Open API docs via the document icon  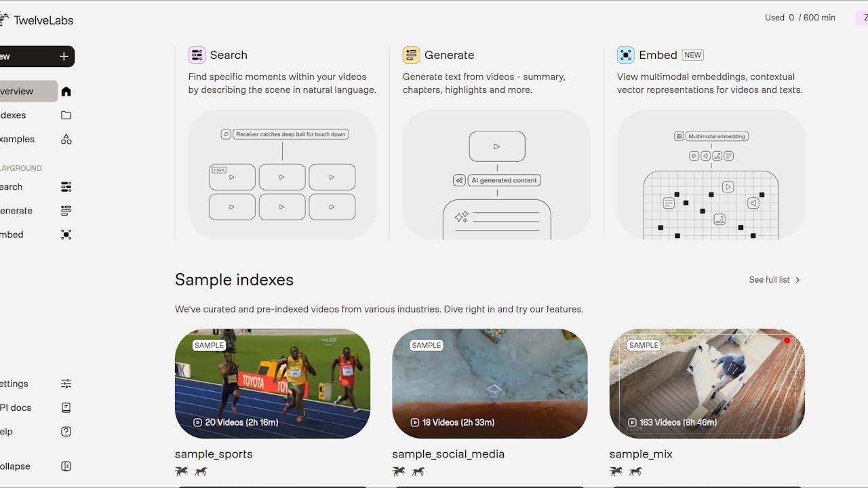click(66, 407)
